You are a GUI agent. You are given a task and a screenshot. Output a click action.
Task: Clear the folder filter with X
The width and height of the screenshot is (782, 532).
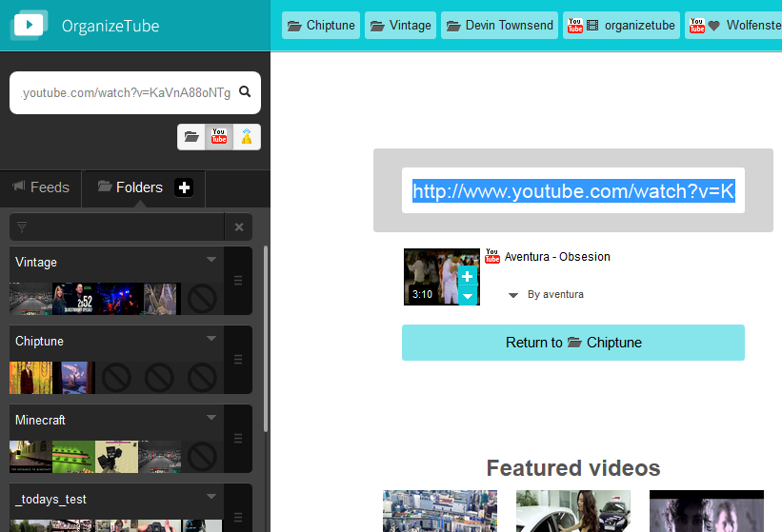tap(239, 227)
